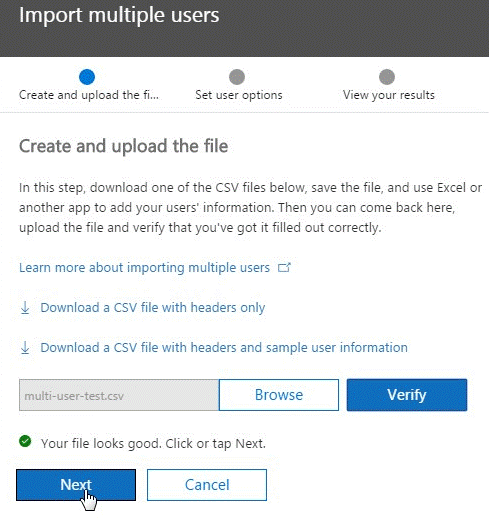The height and width of the screenshot is (523, 489).
Task: Click the 'Import multiple users' title
Action: pos(119,15)
